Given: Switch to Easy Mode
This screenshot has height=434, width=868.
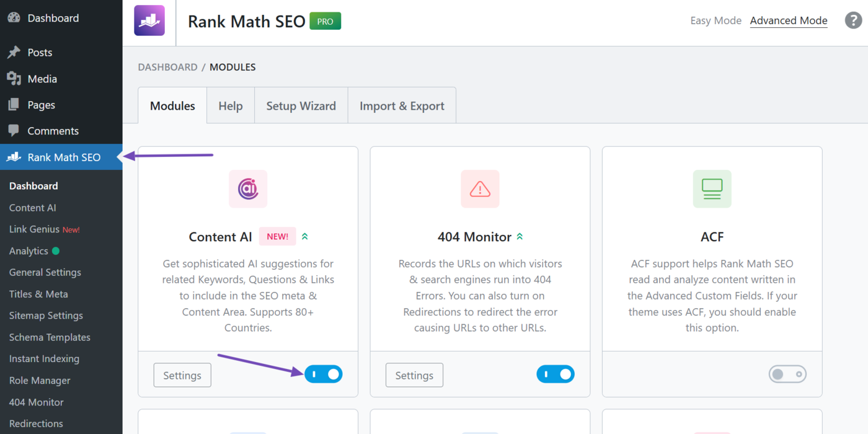Looking at the screenshot, I should coord(715,20).
